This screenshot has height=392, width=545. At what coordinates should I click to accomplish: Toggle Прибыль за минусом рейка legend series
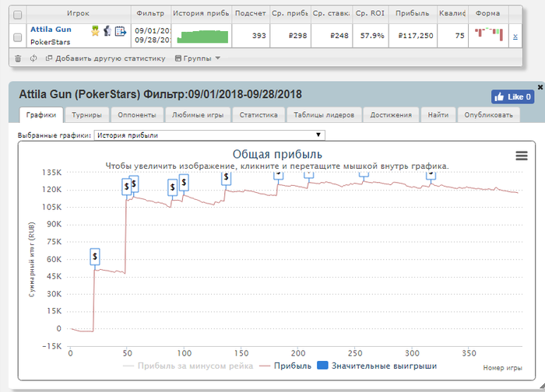(188, 366)
